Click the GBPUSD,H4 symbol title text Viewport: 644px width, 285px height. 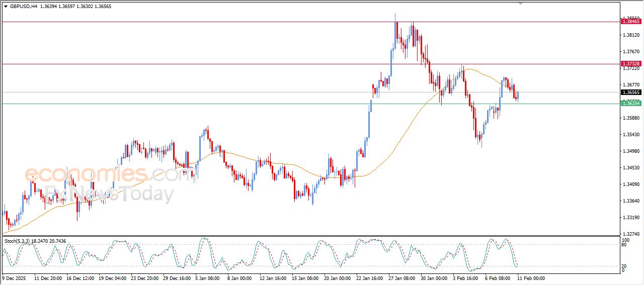click(x=23, y=7)
